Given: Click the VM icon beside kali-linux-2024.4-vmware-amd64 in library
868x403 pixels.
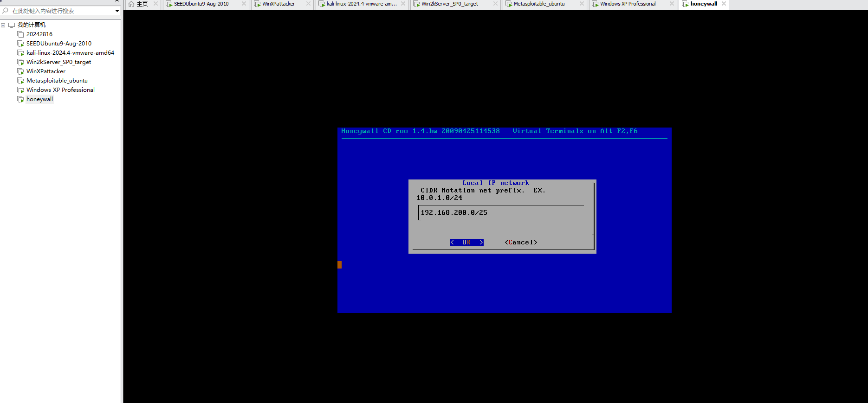Looking at the screenshot, I should [x=20, y=53].
